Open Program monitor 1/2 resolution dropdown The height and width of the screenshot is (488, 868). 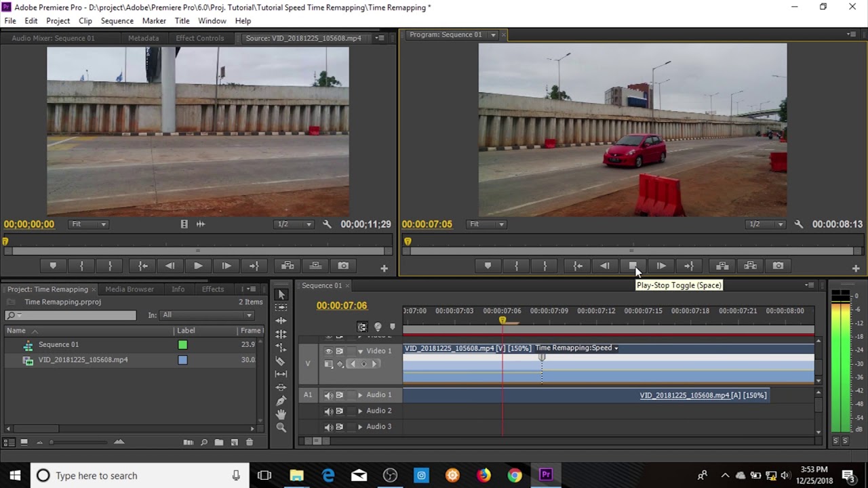(766, 224)
